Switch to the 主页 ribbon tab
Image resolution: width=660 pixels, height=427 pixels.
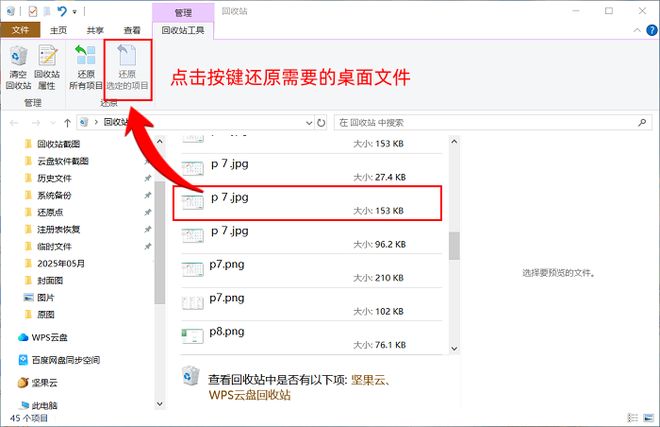59,30
